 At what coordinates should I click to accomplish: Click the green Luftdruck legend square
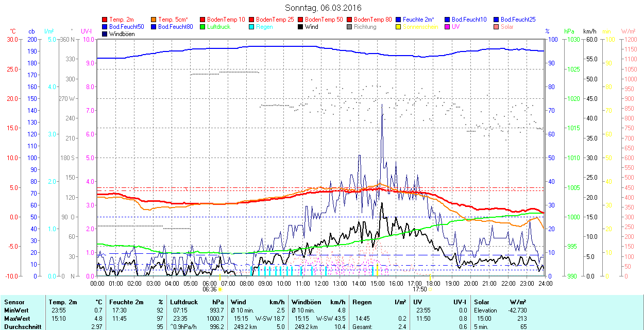click(x=202, y=27)
